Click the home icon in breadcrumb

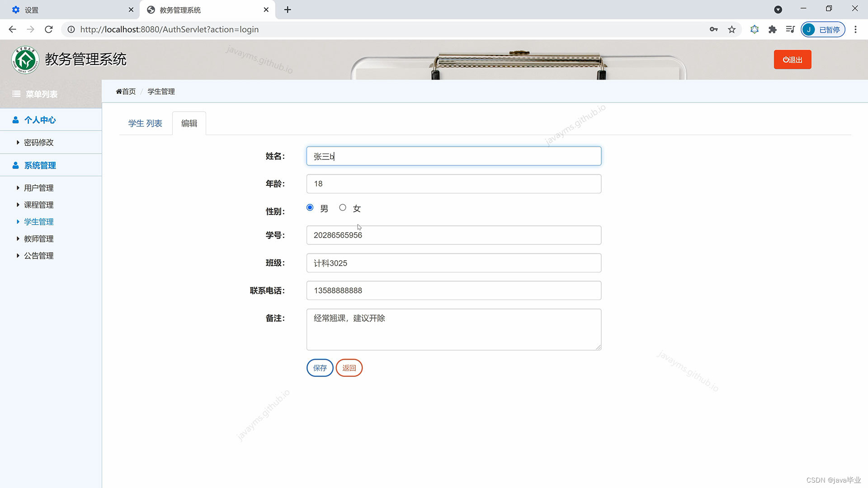119,91
